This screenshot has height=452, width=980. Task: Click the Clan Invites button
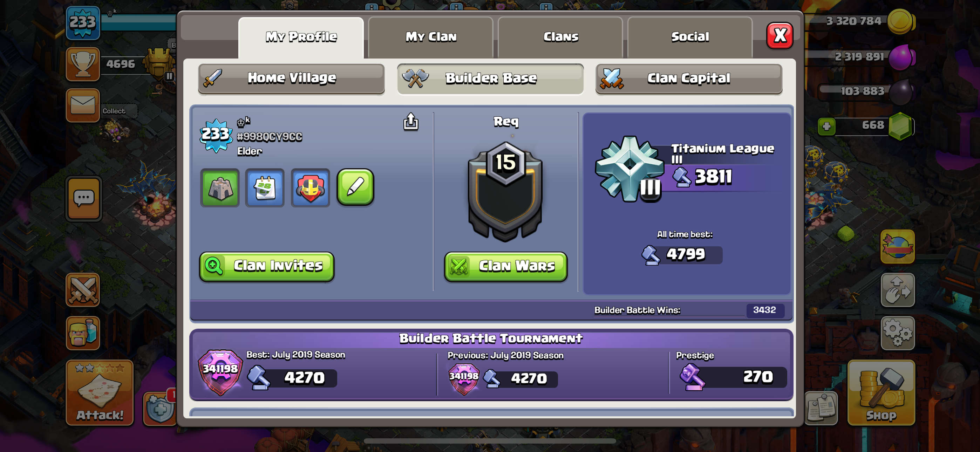(267, 266)
